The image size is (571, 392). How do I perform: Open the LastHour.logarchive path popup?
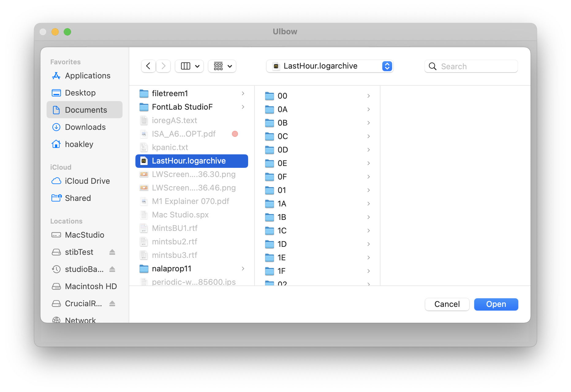click(x=330, y=66)
